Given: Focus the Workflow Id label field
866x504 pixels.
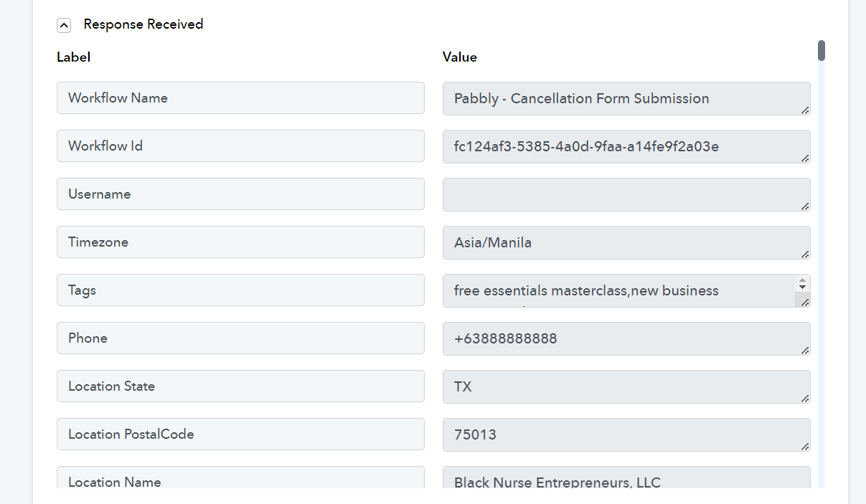Looking at the screenshot, I should [240, 146].
